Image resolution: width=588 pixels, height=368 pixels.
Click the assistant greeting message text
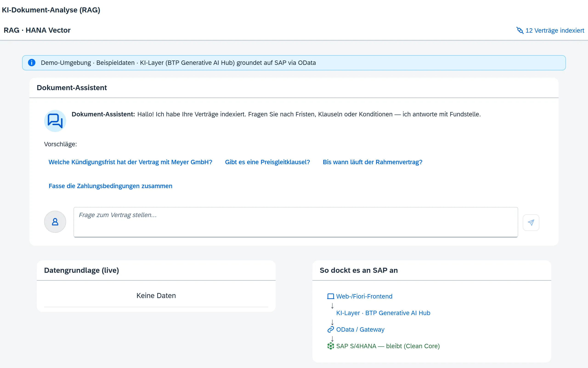coord(309,114)
